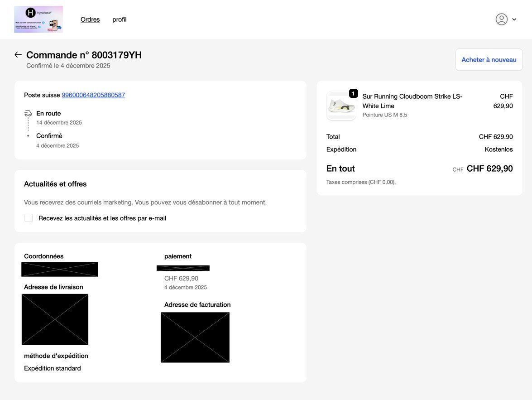Click the Expédition label in order summary

coord(341,149)
